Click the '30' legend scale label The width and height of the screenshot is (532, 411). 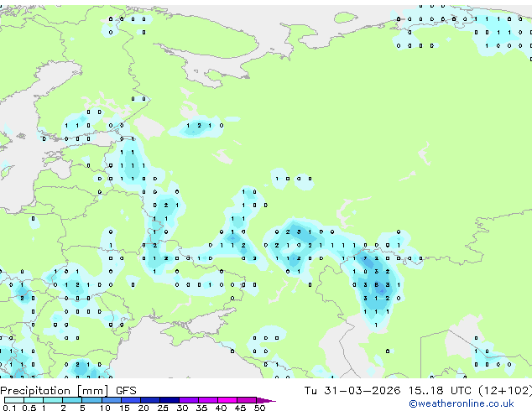click(182, 408)
